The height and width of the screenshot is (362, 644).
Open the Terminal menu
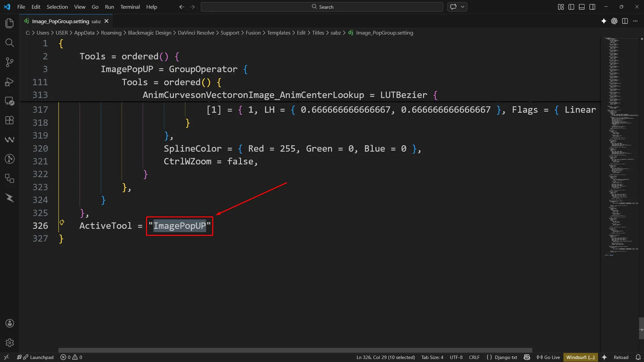130,7
